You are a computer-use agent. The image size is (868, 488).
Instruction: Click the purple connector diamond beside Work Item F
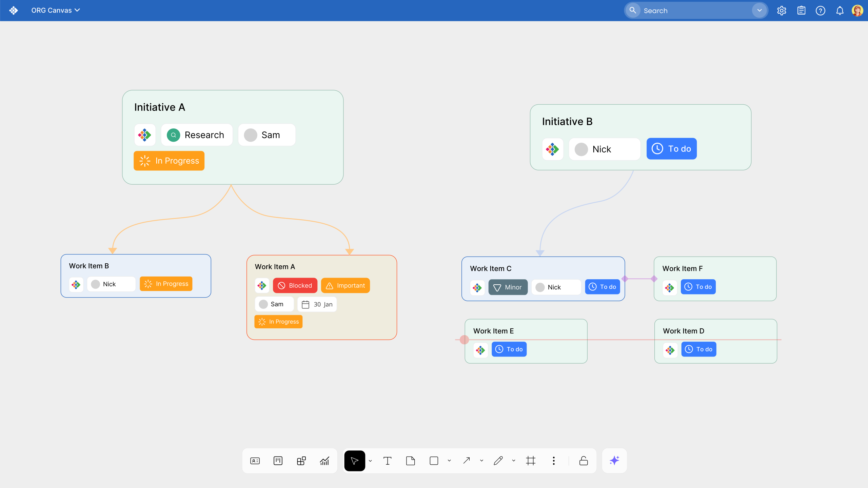(x=654, y=279)
